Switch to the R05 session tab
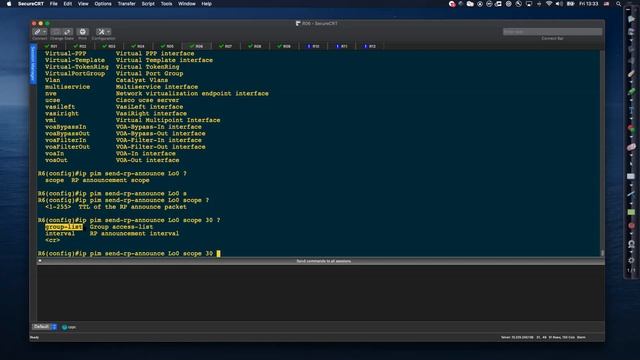Image resolution: width=640 pixels, height=360 pixels. tap(167, 46)
